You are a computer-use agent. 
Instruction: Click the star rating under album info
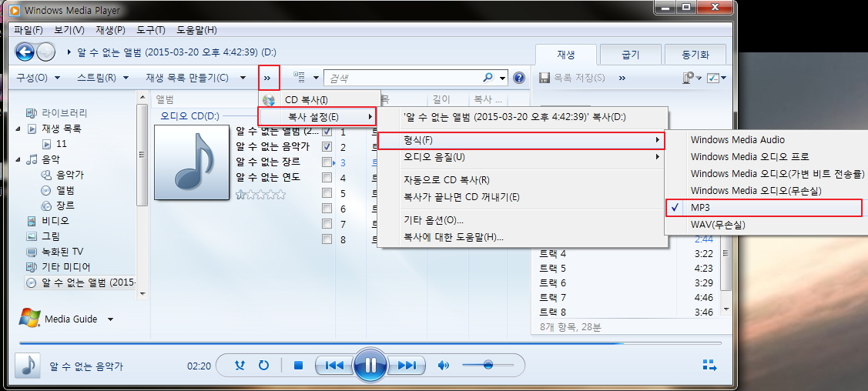point(261,194)
